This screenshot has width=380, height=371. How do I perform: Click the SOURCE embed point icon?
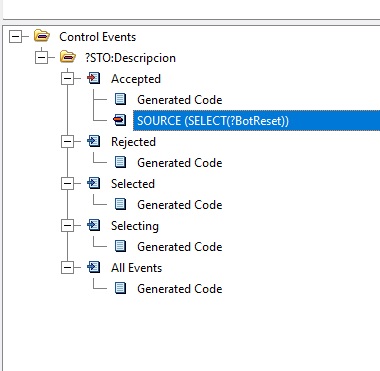(120, 120)
